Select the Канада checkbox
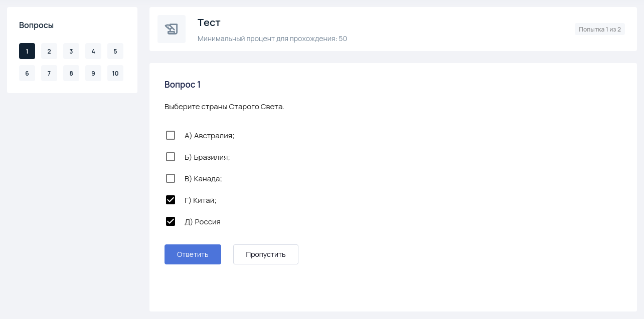 (x=171, y=178)
